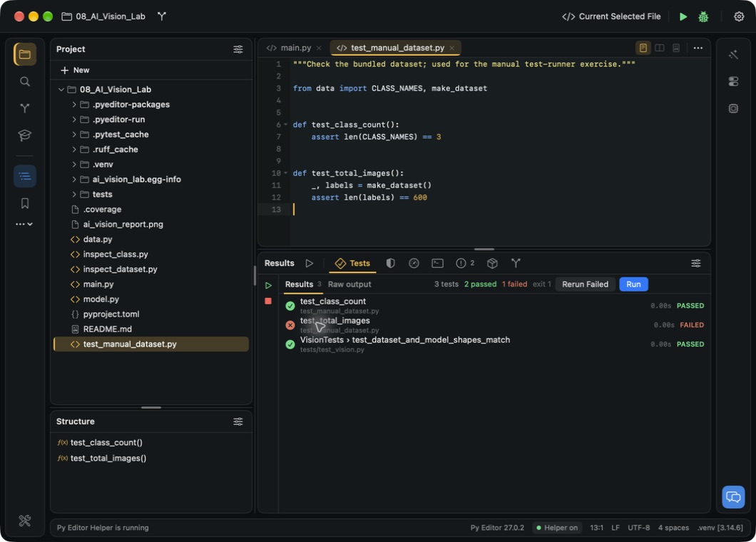Expand the .ruff_cache folder
The image size is (756, 542).
point(73,150)
